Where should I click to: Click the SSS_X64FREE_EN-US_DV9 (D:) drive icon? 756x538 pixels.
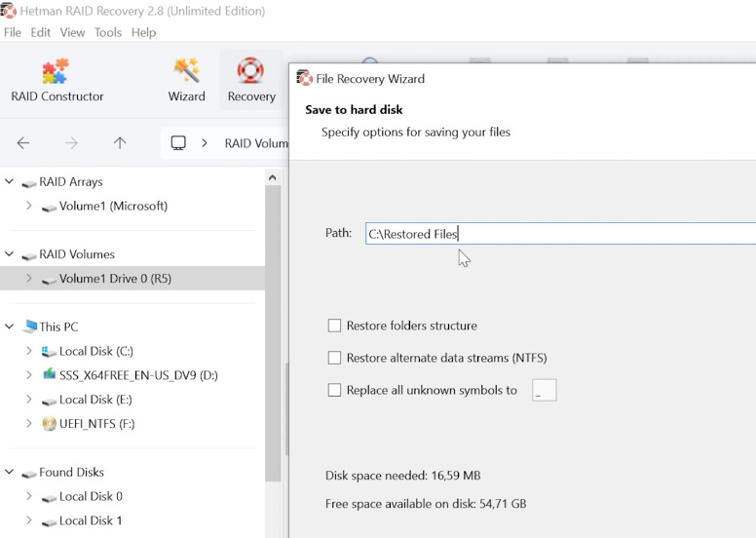pyautogui.click(x=49, y=375)
